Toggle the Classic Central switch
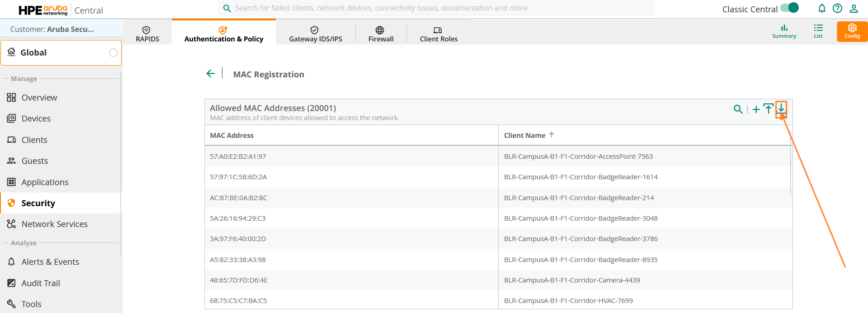Viewport: 868px width, 313px height. point(790,8)
